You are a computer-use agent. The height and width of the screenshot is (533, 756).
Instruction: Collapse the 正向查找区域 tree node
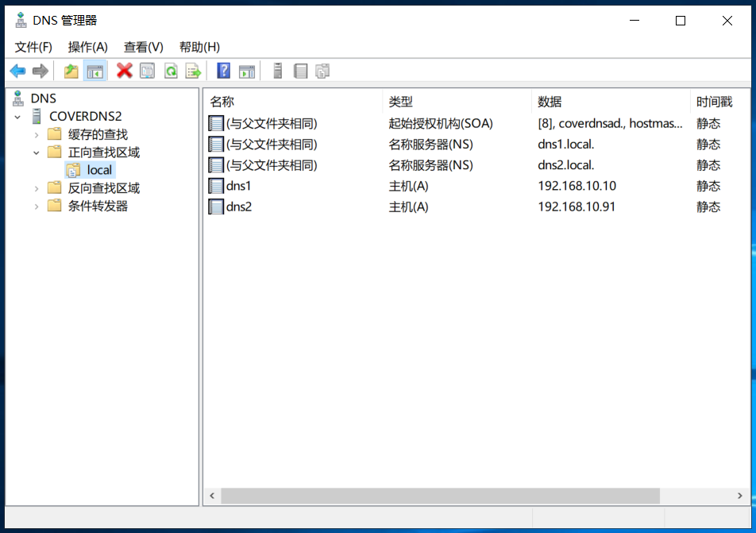[x=35, y=152]
